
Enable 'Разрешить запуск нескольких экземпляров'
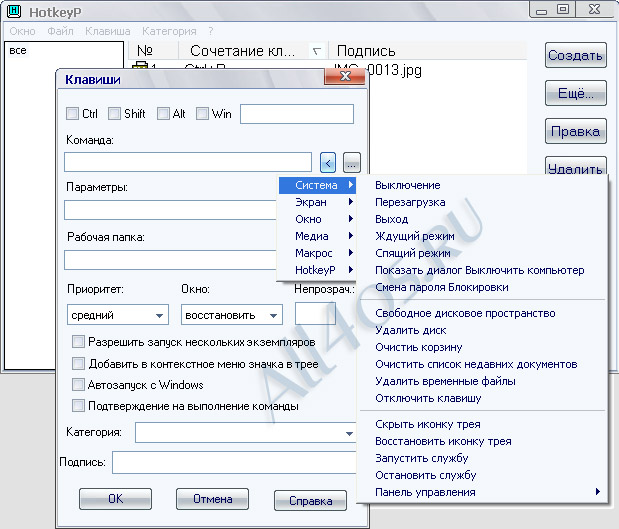pos(78,341)
